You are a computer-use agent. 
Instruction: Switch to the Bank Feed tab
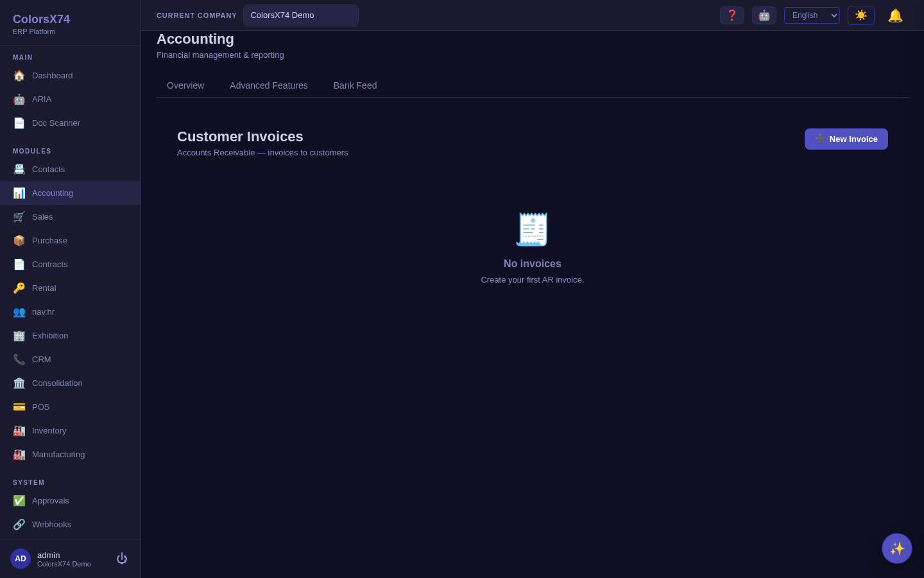pos(355,85)
